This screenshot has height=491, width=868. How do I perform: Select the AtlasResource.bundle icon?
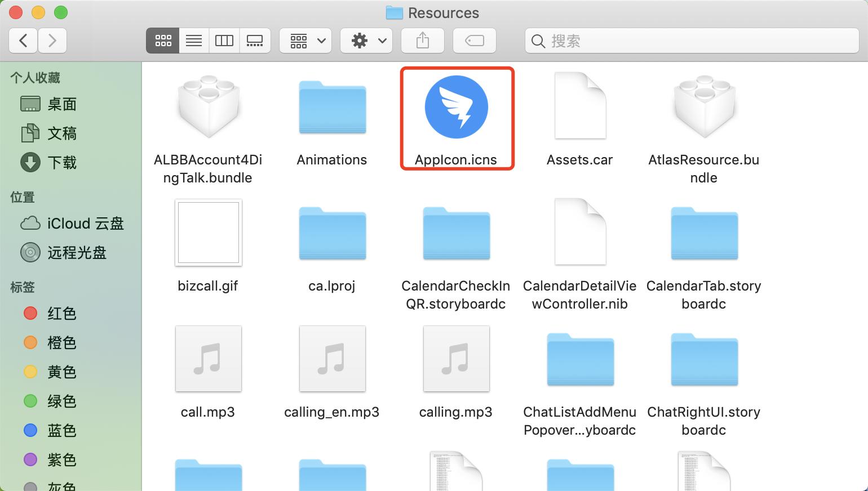click(705, 107)
